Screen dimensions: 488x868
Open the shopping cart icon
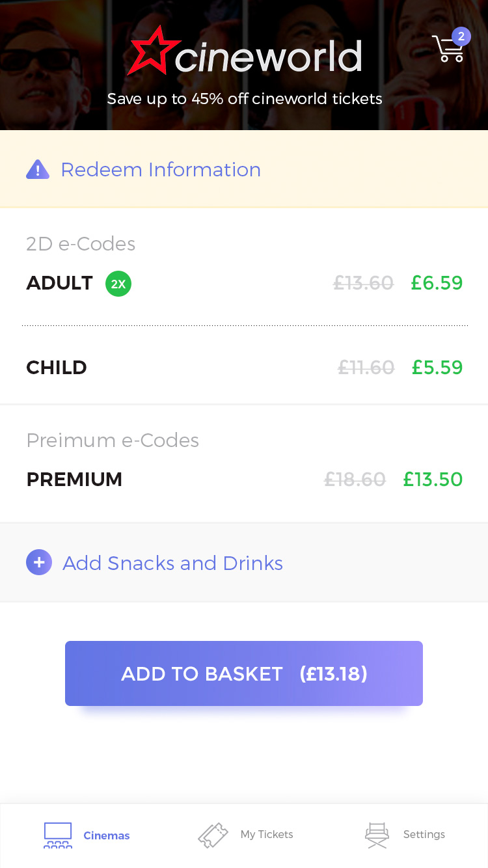(446, 50)
